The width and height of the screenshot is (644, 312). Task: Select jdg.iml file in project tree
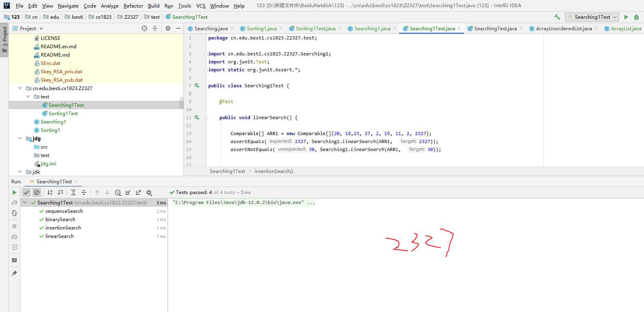48,164
